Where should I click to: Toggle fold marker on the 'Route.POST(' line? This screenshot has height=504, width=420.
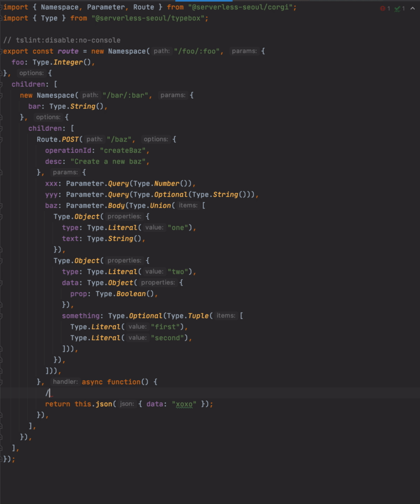coord(1,140)
